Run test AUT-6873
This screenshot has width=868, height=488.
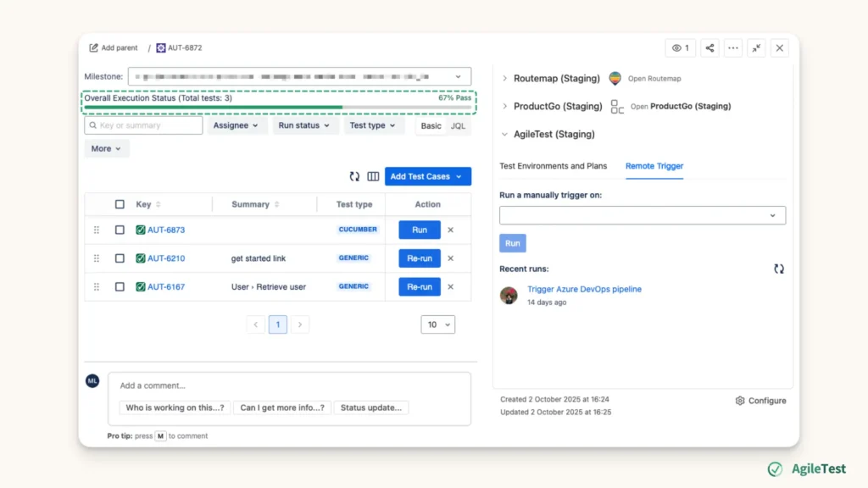(420, 230)
